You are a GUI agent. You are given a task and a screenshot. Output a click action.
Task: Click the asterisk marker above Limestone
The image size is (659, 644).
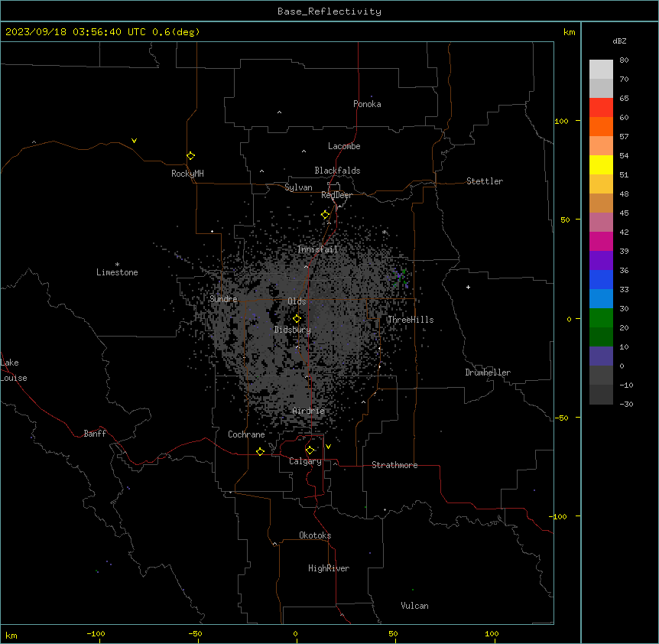click(117, 265)
